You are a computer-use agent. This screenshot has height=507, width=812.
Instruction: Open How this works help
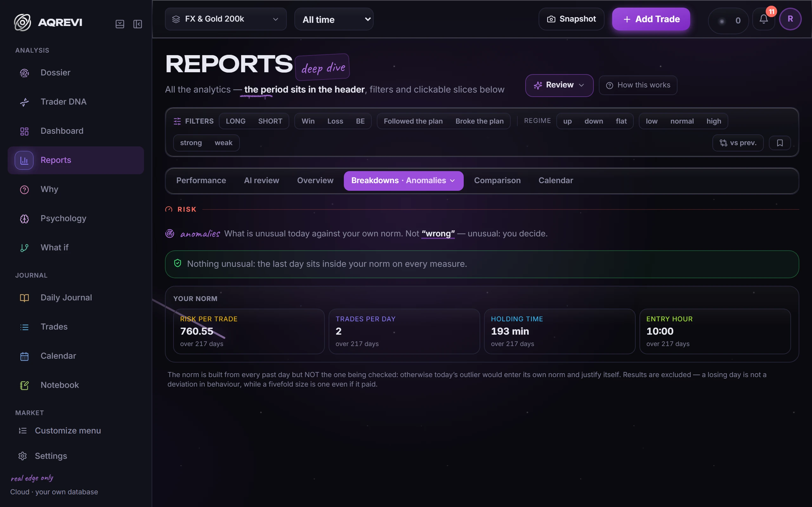pyautogui.click(x=638, y=85)
